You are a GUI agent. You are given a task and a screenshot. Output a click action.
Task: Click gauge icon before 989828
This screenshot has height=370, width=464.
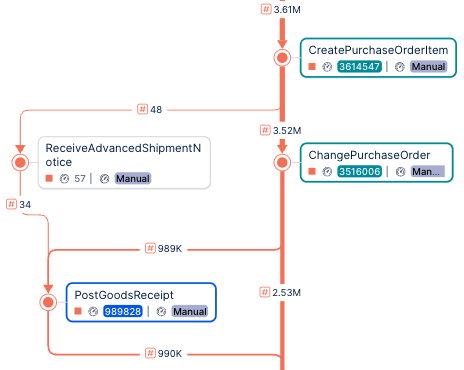(93, 312)
